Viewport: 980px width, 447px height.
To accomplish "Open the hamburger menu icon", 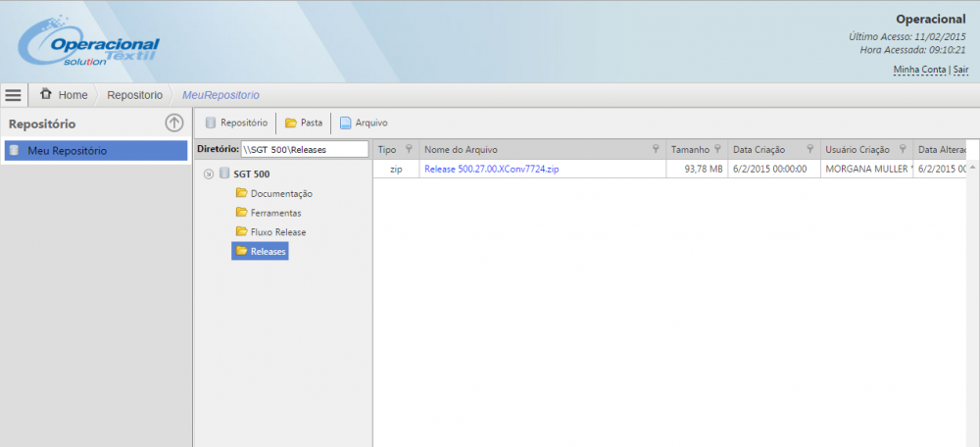I will pyautogui.click(x=13, y=95).
